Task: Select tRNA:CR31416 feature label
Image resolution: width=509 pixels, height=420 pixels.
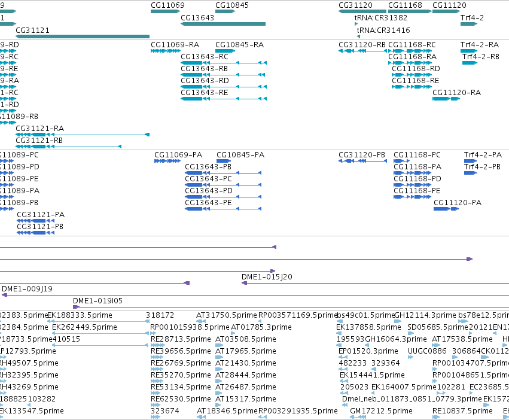Action: 383,30
